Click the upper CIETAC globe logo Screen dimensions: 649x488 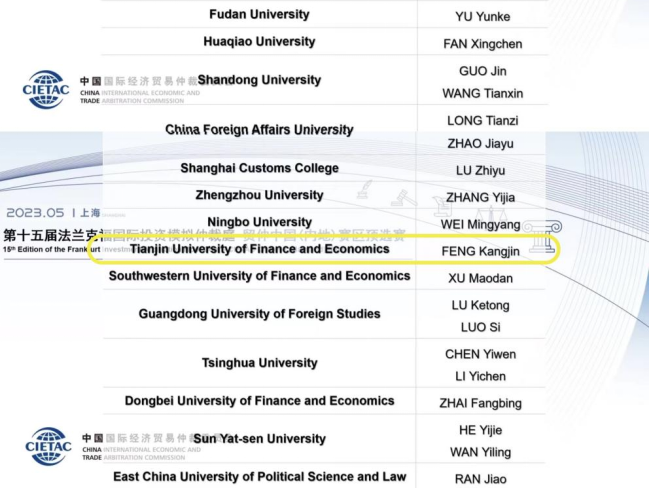coord(46,89)
